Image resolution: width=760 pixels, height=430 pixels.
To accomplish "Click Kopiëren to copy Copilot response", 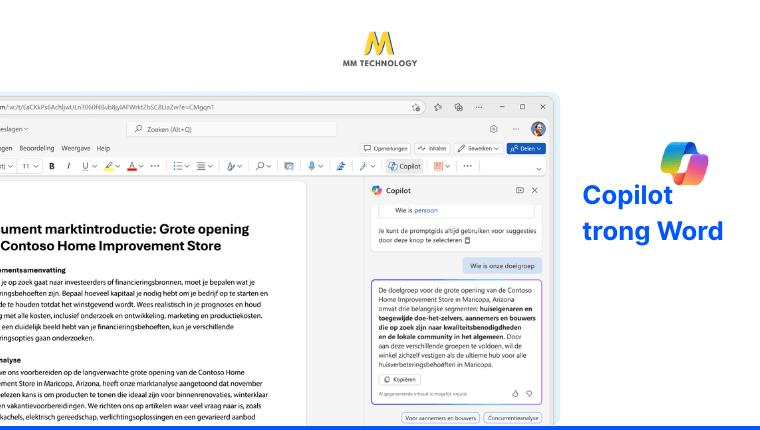I will pos(400,380).
